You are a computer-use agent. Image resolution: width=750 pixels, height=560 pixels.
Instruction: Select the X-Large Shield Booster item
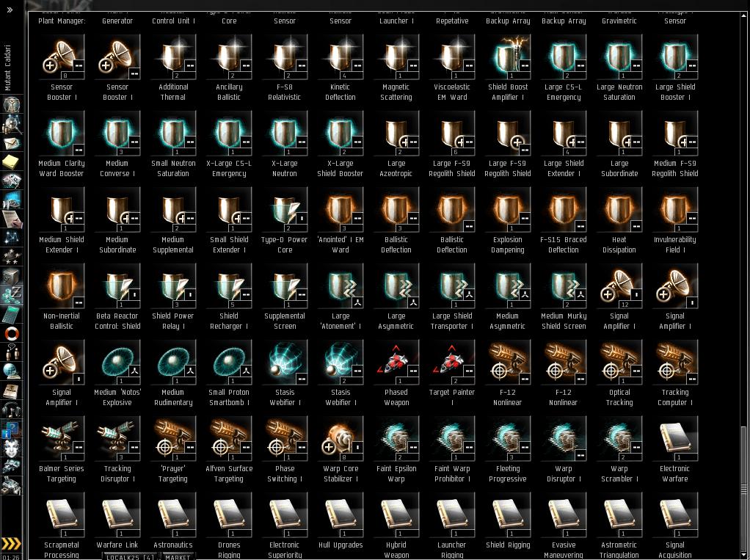(341, 133)
